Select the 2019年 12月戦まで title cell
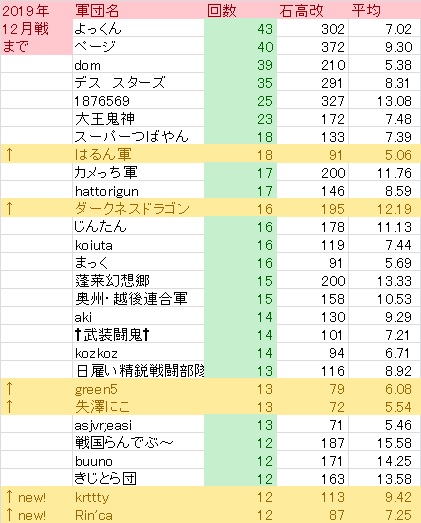The width and height of the screenshot is (421, 523). tap(36, 29)
